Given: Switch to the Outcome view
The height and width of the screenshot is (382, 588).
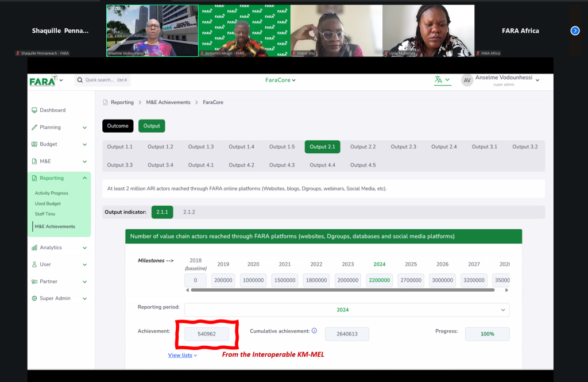Looking at the screenshot, I should pyautogui.click(x=118, y=126).
